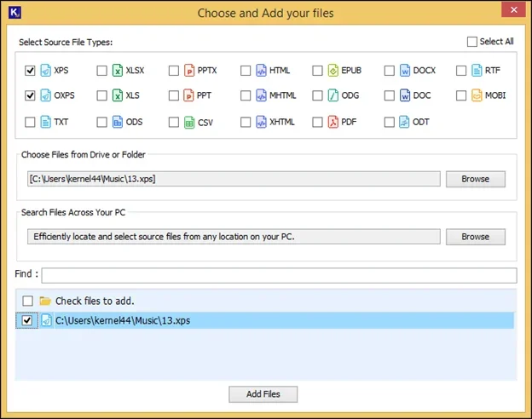The width and height of the screenshot is (532, 419).
Task: Check the XLS file type checkbox
Action: tap(101, 95)
